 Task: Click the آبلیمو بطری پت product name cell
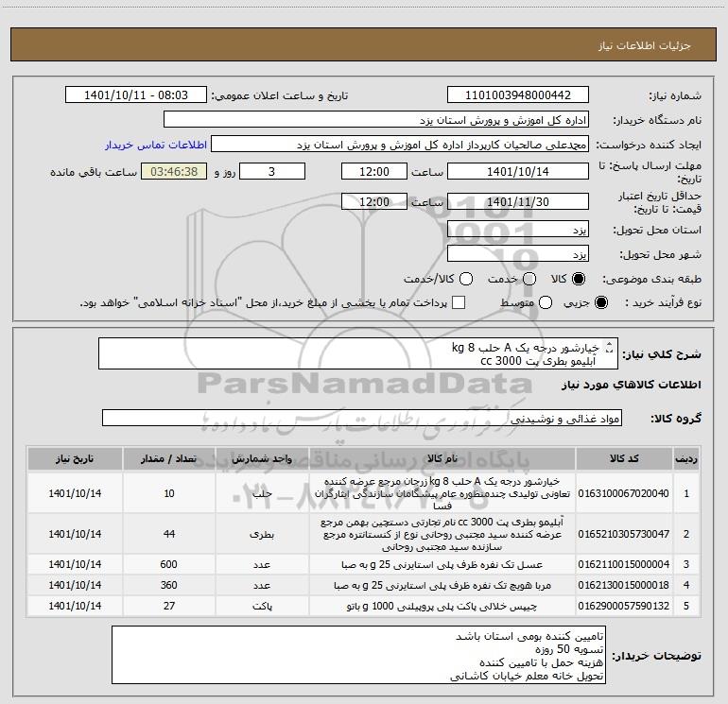(442, 534)
